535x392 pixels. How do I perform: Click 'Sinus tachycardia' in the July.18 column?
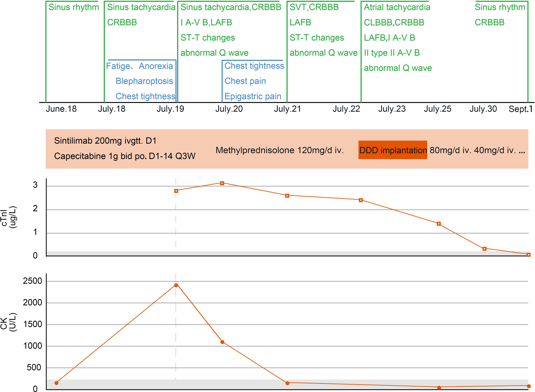(x=141, y=7)
